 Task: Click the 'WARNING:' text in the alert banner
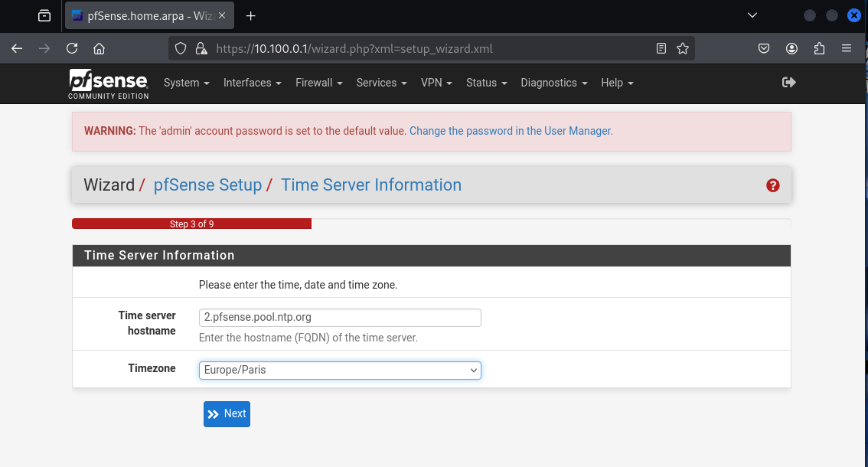pos(109,131)
